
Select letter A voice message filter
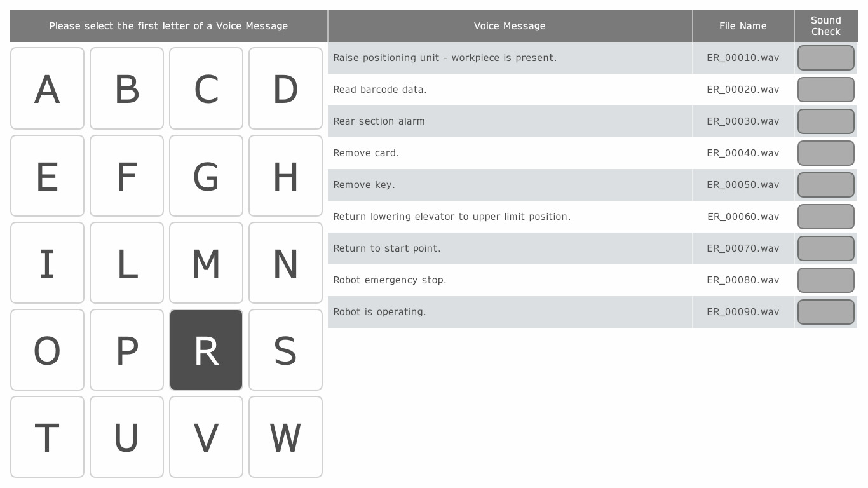pos(47,88)
